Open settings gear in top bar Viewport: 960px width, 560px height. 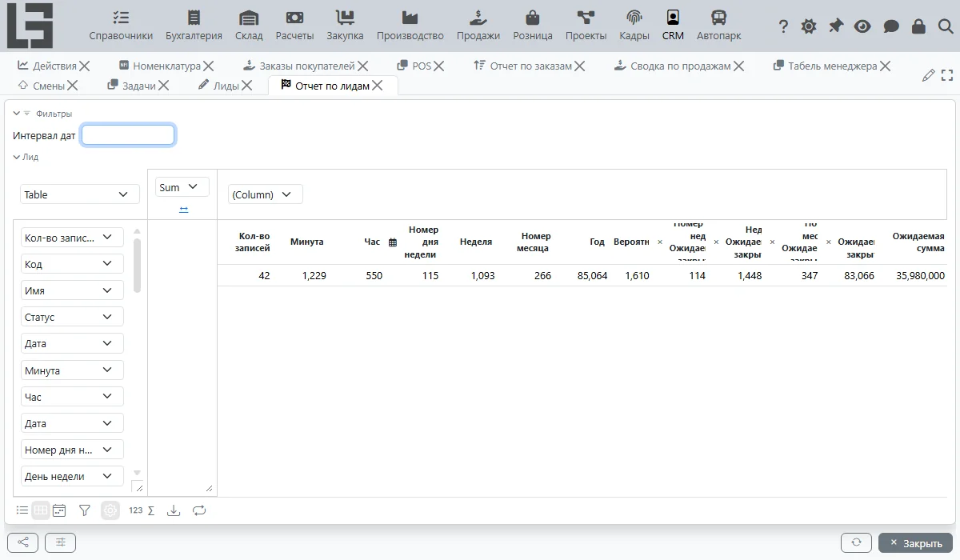pos(809,26)
